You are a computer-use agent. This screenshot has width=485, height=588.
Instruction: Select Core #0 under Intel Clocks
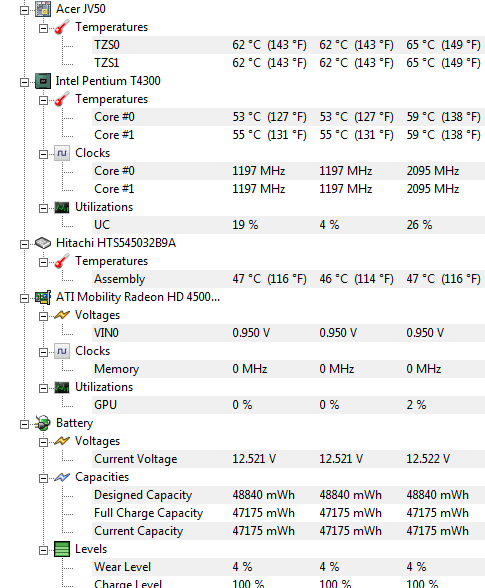coord(288,171)
